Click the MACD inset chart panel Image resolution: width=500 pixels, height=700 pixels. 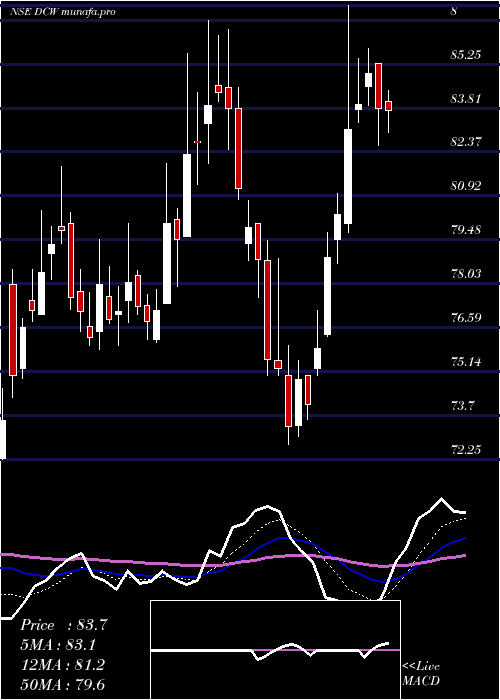(x=275, y=650)
